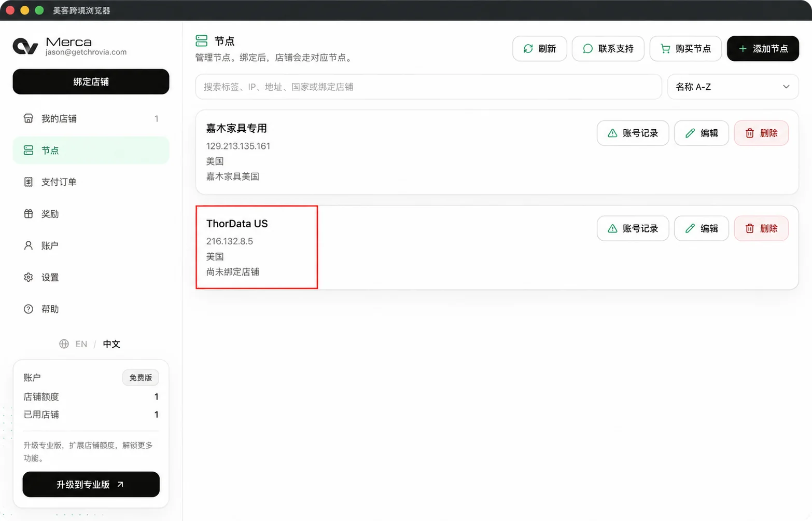The image size is (812, 521).
Task: Select the ThorData US node title
Action: [x=237, y=224]
